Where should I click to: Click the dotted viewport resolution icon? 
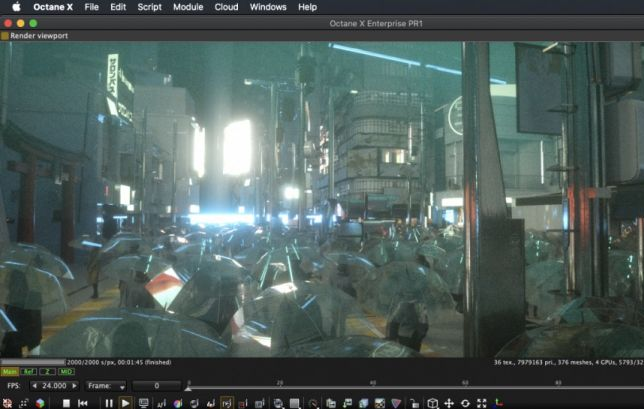pos(24,403)
